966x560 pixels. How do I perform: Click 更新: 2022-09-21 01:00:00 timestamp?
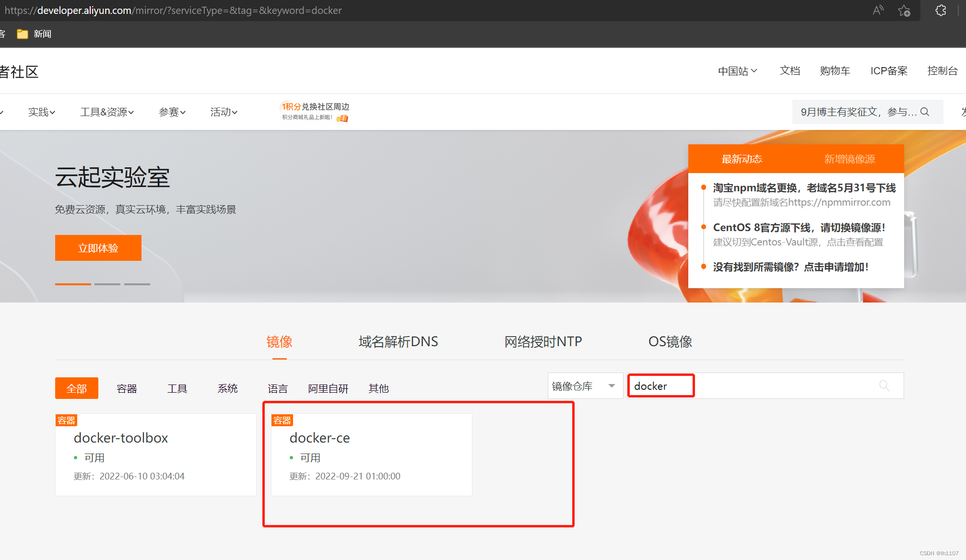(x=345, y=476)
